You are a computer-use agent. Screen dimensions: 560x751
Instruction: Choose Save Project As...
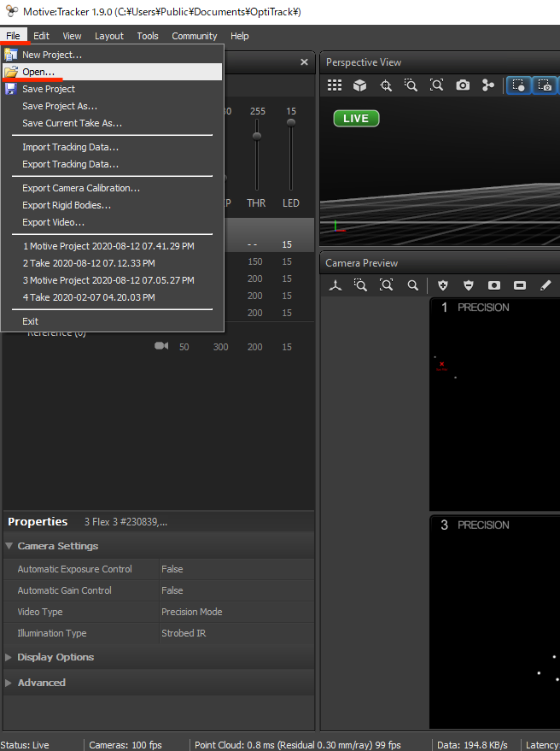point(113,106)
